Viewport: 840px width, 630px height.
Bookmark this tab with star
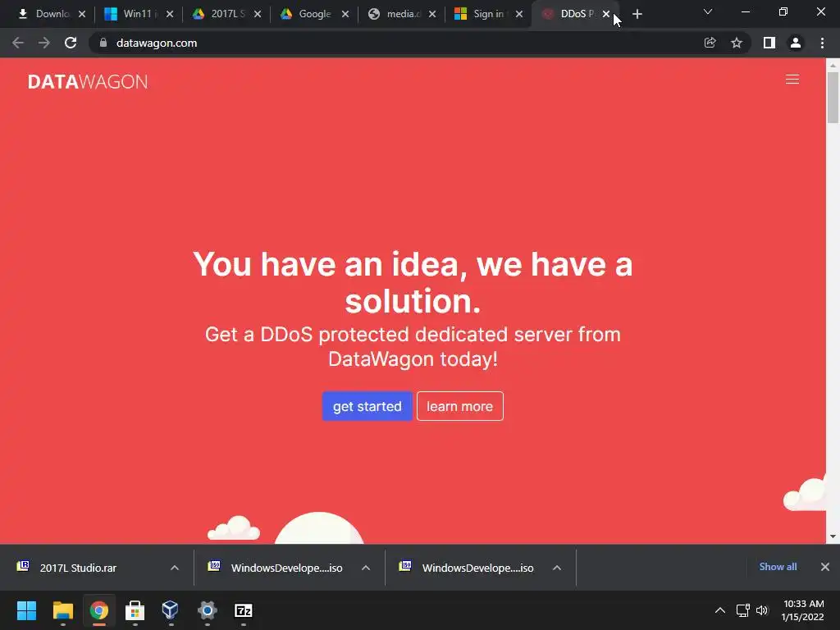pyautogui.click(x=737, y=43)
